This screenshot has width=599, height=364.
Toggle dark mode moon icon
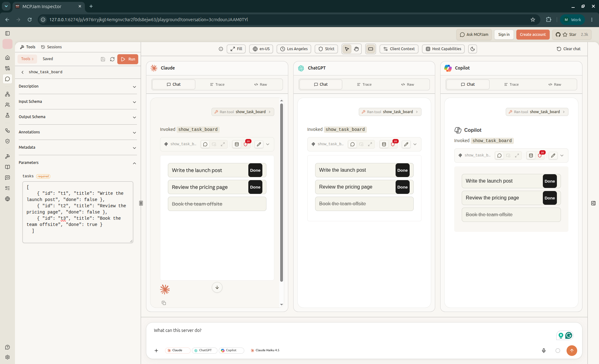coord(473,49)
